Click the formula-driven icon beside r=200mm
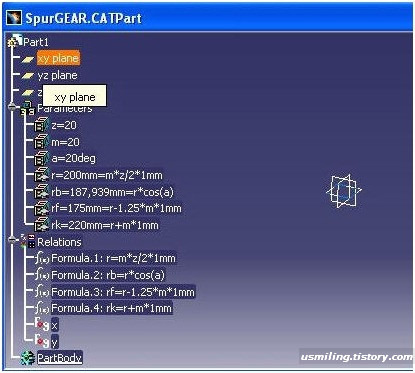Viewport: 415px width, 373px height. click(41, 175)
